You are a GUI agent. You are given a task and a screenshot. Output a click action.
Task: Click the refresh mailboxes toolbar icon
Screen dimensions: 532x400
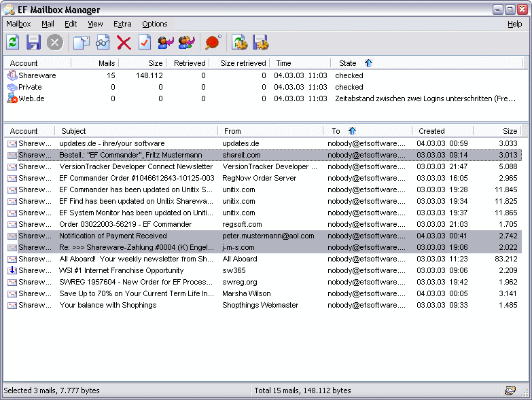click(12, 43)
